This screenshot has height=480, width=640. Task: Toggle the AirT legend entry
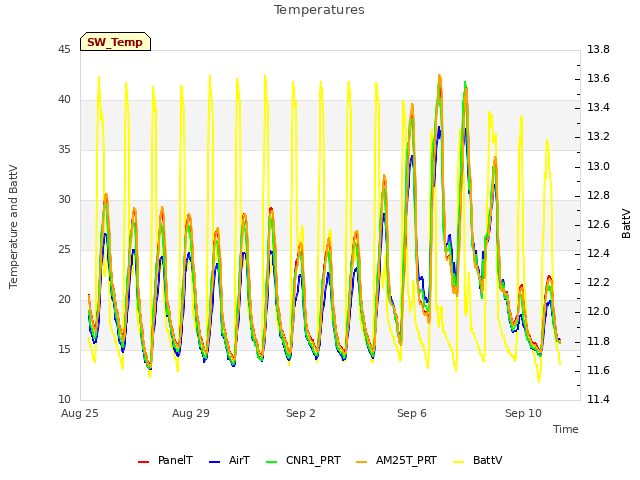229,460
